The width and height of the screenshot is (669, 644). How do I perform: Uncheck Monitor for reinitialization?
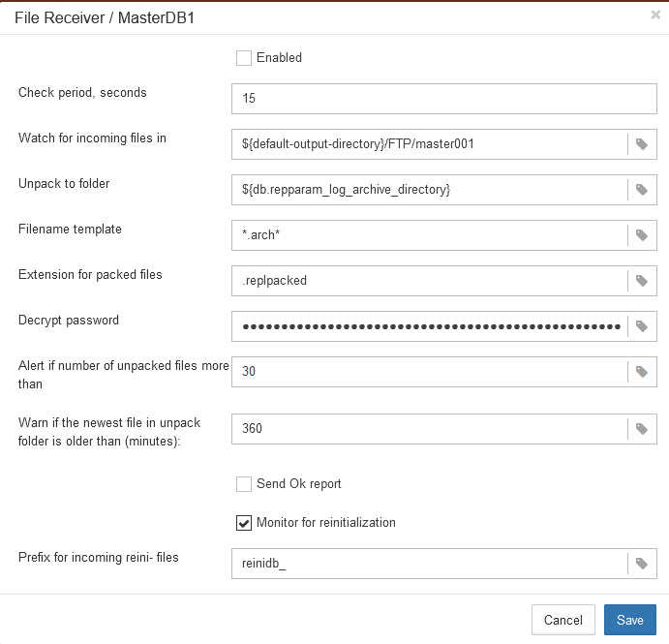(x=244, y=523)
